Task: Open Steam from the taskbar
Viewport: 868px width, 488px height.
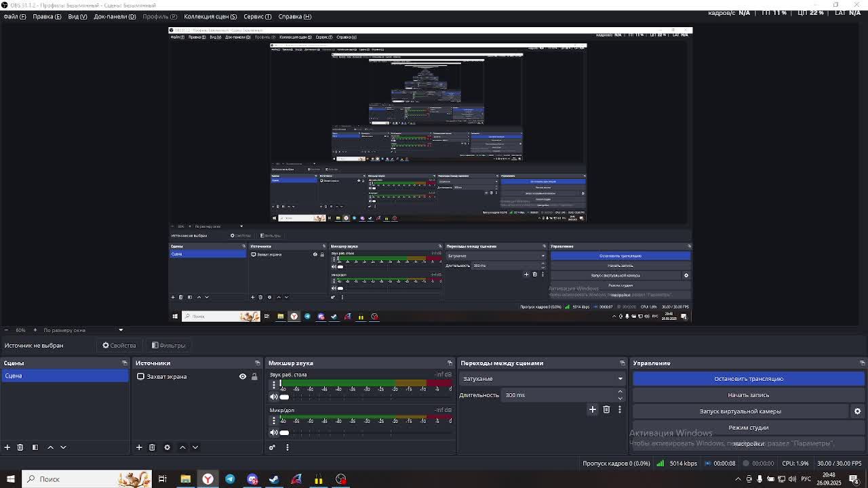Action: tap(274, 479)
